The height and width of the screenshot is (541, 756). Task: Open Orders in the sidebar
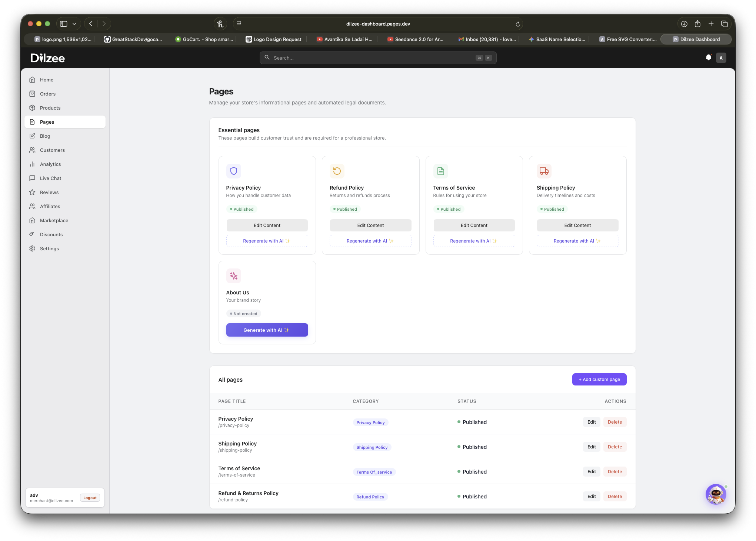pos(65,94)
